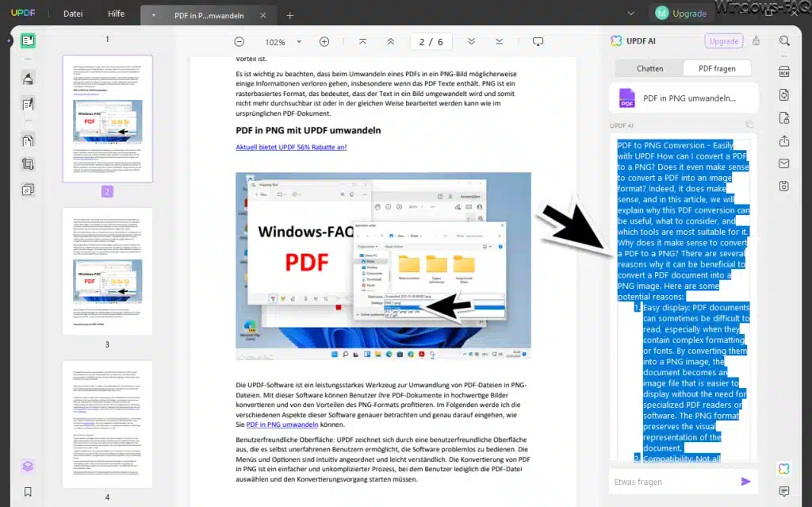Zoom out with the minus icon
This screenshot has width=812, height=507.
[x=239, y=42]
